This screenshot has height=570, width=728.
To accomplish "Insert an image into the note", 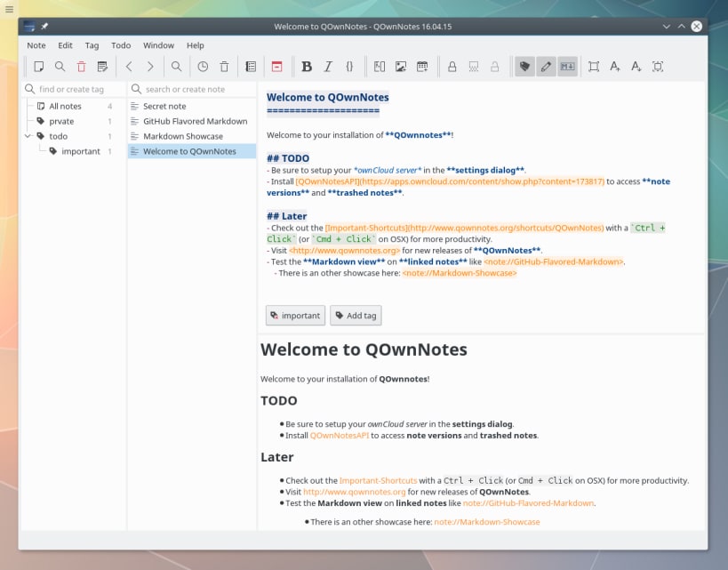I will 401,67.
